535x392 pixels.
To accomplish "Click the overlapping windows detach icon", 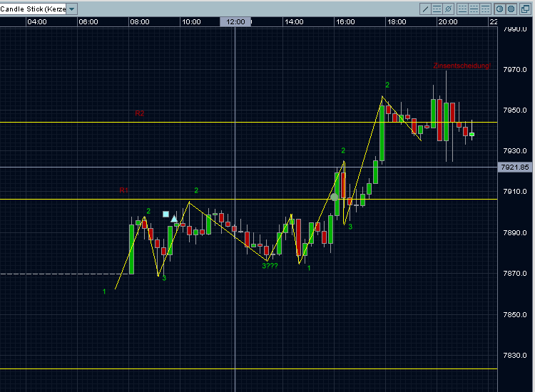I will (x=526, y=9).
